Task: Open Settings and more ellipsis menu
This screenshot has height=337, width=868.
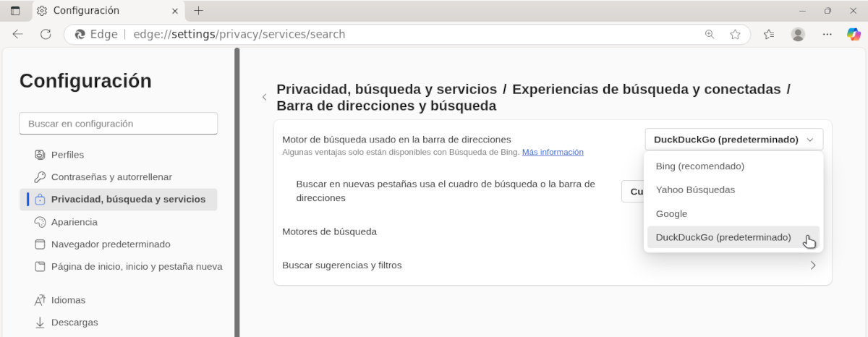Action: (x=827, y=34)
